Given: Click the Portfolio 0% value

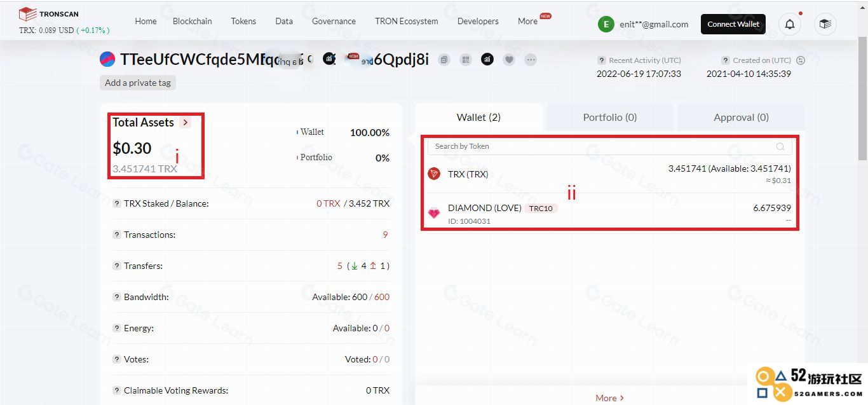Looking at the screenshot, I should (x=383, y=158).
